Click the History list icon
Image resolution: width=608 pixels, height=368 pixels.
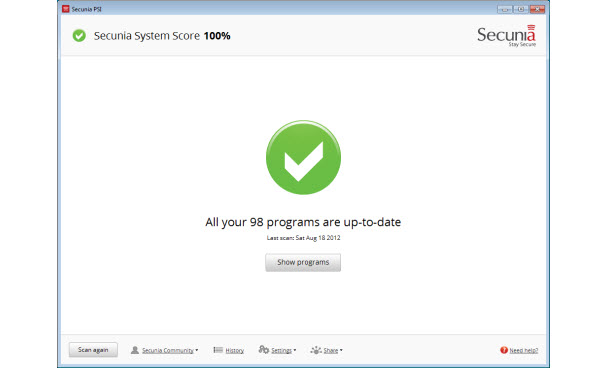tap(218, 350)
